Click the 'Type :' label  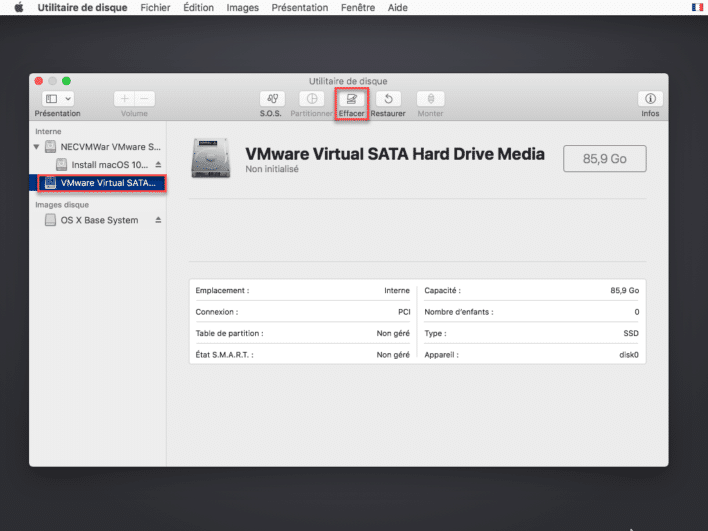click(435, 333)
